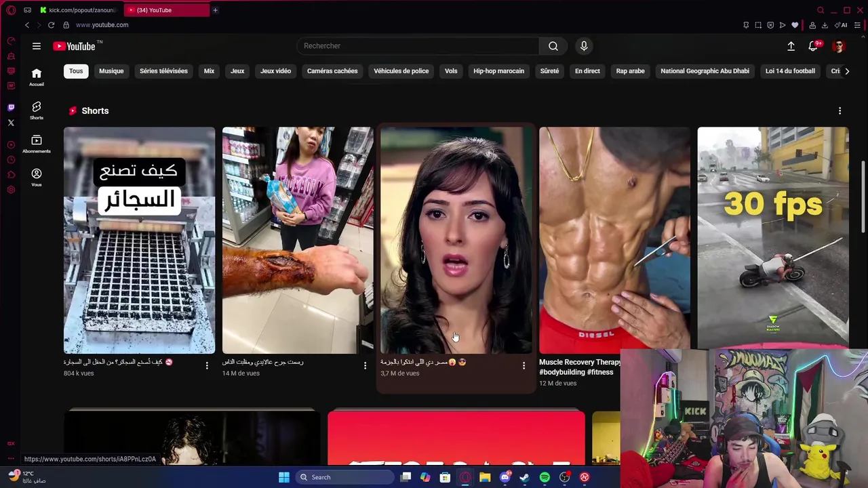Open a new browser tab

click(x=215, y=10)
